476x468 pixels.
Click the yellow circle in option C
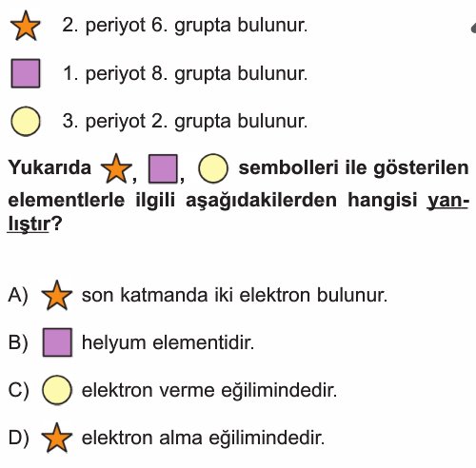click(57, 390)
